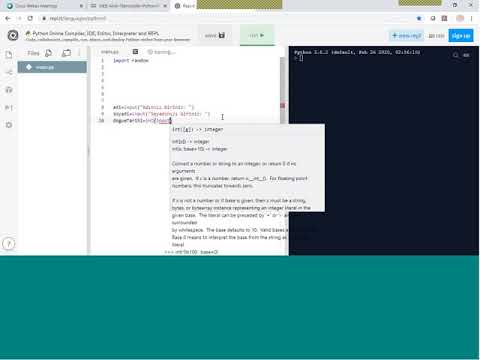This screenshot has height=360, width=480.
Task: Bookmark the page with star icon
Action: point(419,18)
